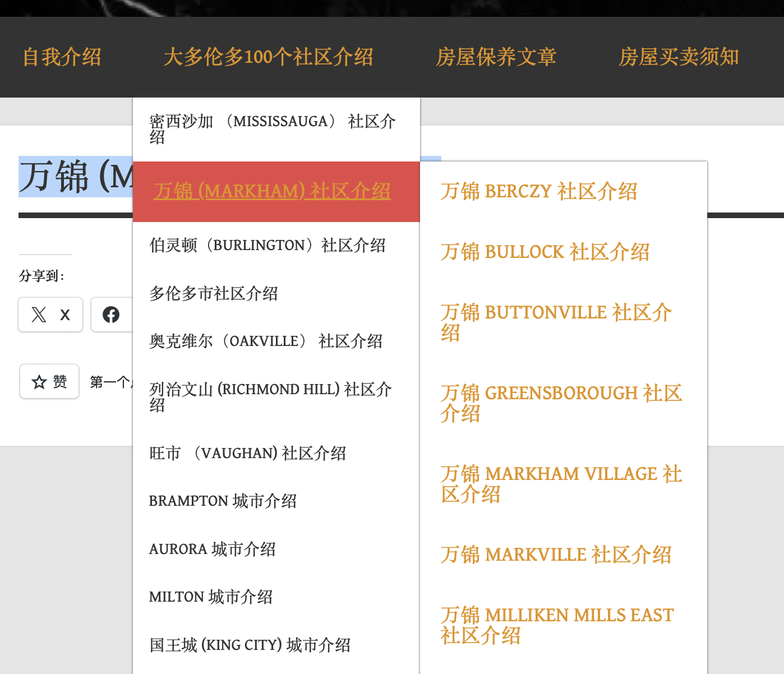
Task: Open 万锦 MARKHAM VILLAGE 社区介绍
Action: [561, 483]
